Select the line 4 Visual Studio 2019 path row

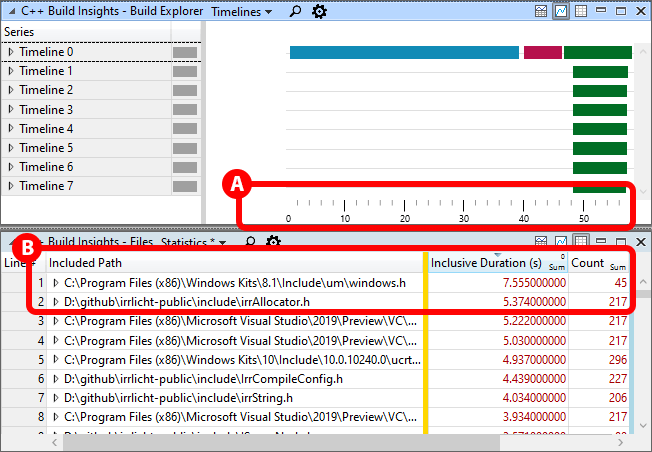[240, 341]
